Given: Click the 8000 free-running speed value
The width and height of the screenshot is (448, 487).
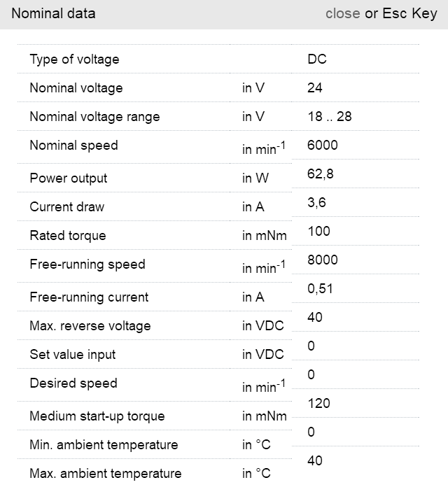Looking at the screenshot, I should click(x=323, y=260).
